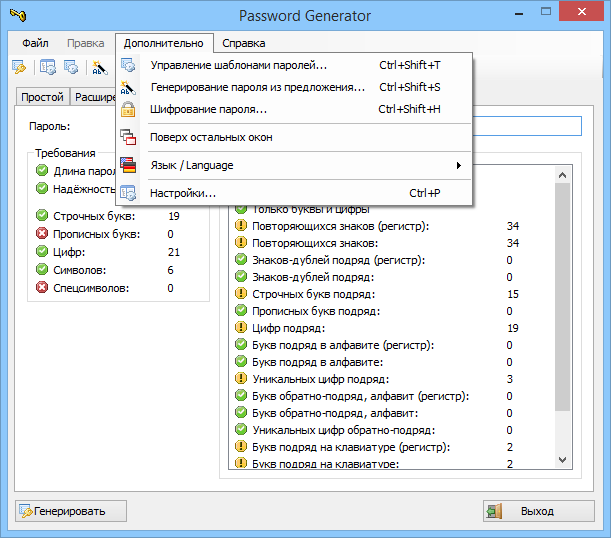Click the Выход button
This screenshot has width=611, height=538.
(539, 511)
